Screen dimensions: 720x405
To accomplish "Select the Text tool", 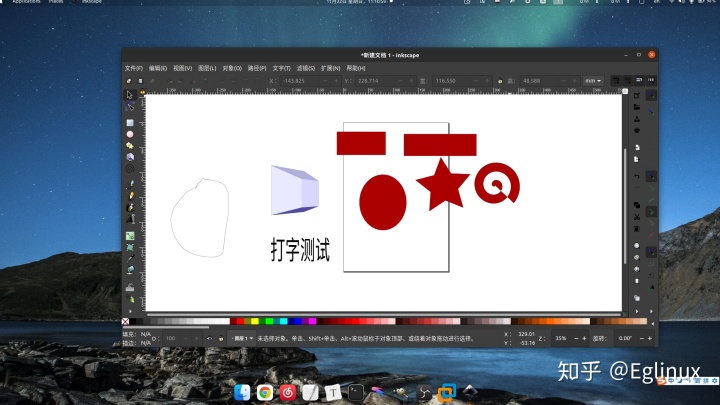I will point(130,219).
